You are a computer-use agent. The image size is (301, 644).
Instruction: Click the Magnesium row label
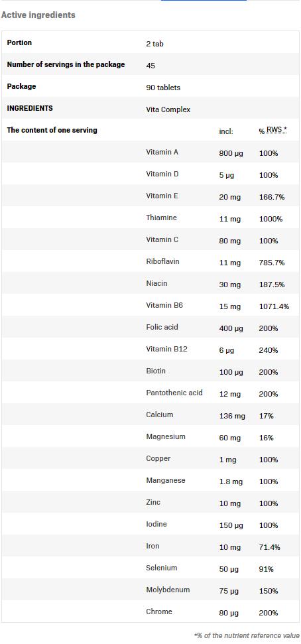tap(166, 436)
